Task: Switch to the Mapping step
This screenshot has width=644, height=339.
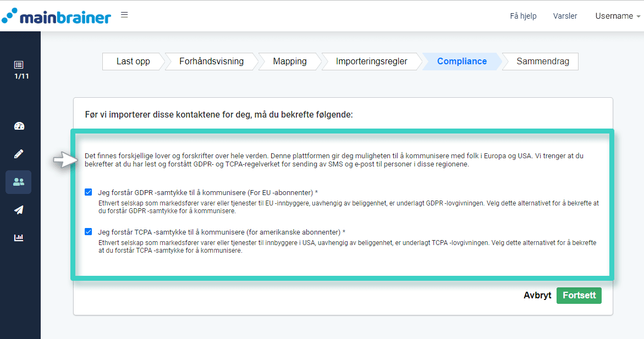Action: coord(288,62)
